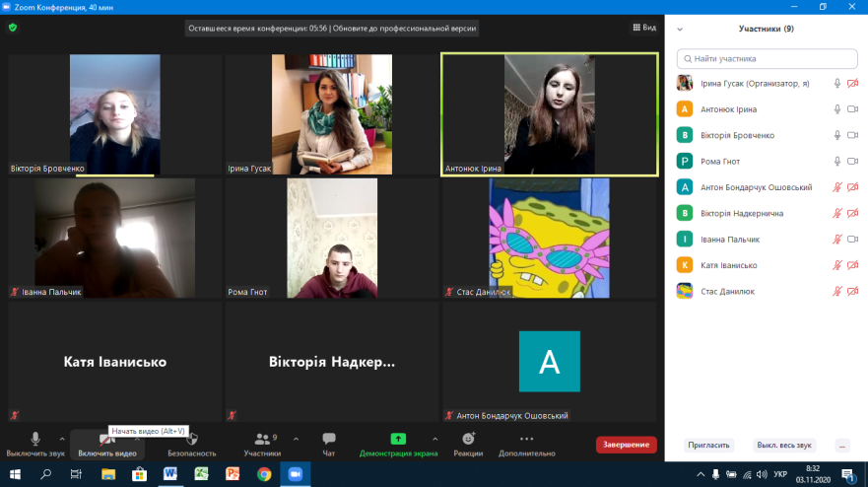868x487 pixels.
Task: Select Ірина Гусак (Организатор, я) list entry
Action: pyautogui.click(x=767, y=83)
